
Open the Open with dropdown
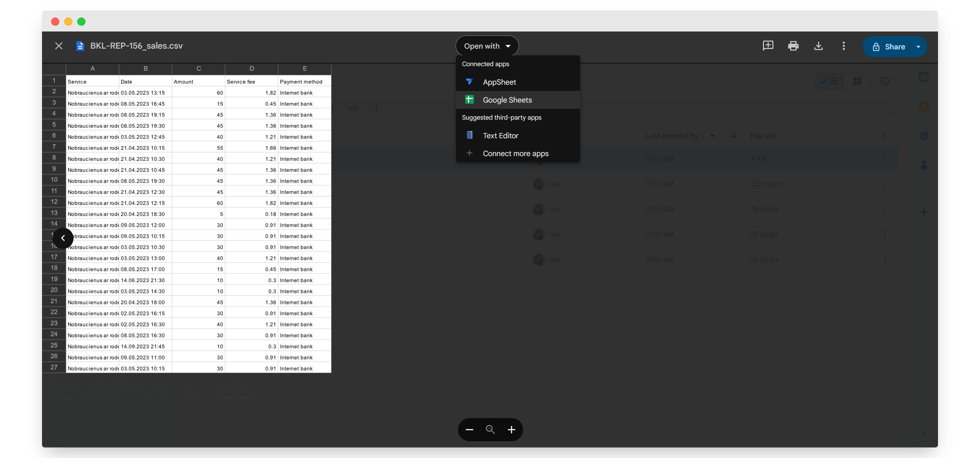point(487,45)
